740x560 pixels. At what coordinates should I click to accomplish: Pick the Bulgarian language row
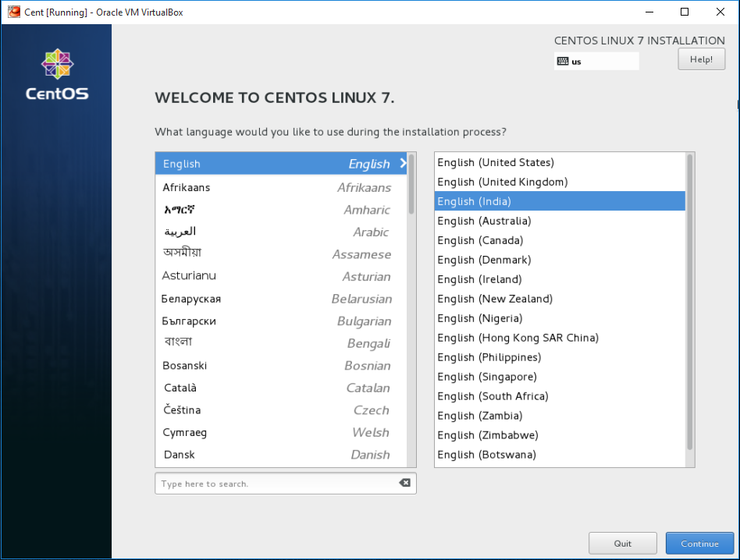pyautogui.click(x=281, y=321)
